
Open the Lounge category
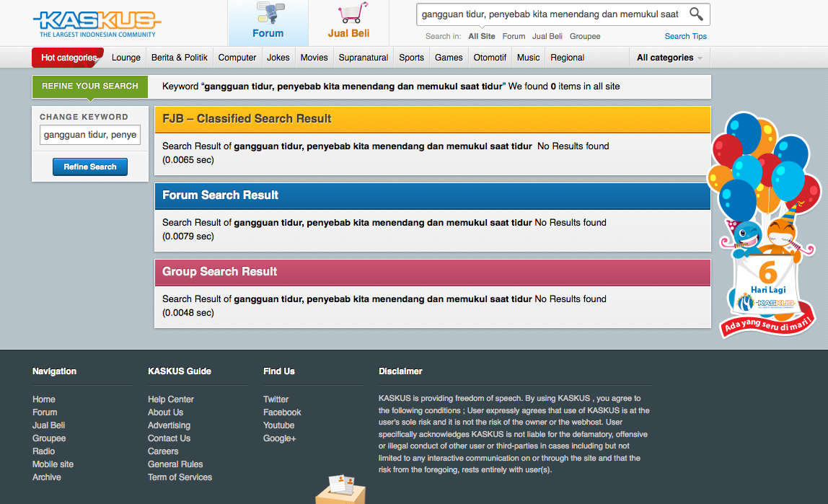pos(126,58)
